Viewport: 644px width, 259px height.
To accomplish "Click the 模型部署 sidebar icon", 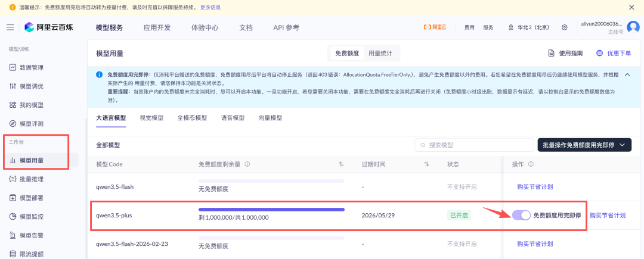I will point(13,198).
